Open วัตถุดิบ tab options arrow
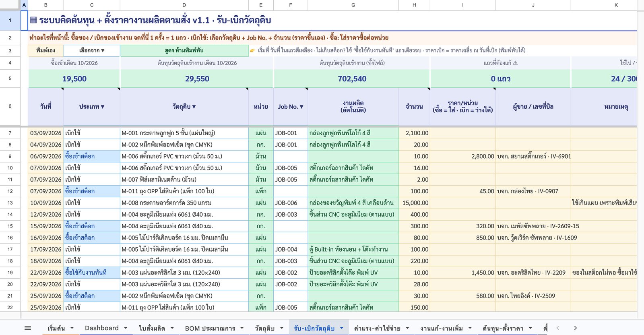Viewport: 644px width, 335px height. coord(281,328)
